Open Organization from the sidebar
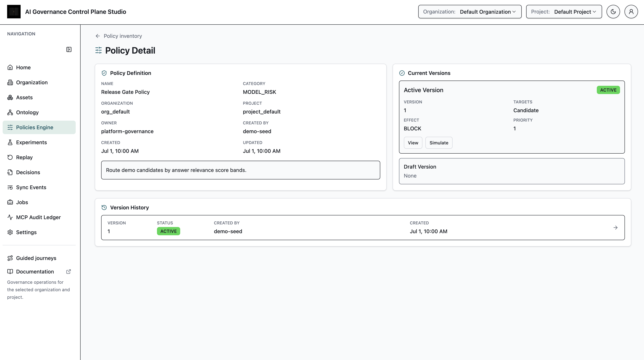This screenshot has height=360, width=644. (39, 82)
